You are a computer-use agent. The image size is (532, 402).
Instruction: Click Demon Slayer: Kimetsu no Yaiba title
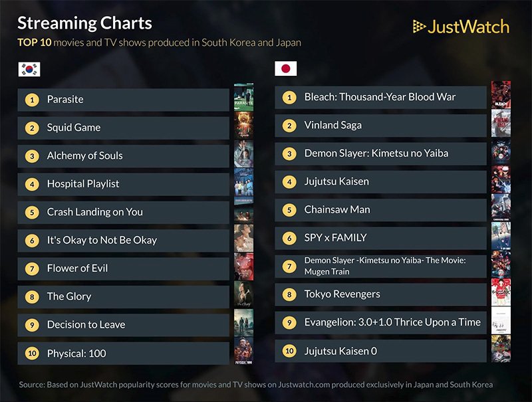tap(376, 153)
